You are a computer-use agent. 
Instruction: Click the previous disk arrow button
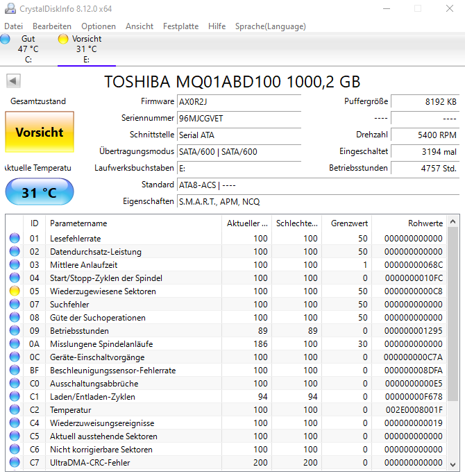click(13, 81)
